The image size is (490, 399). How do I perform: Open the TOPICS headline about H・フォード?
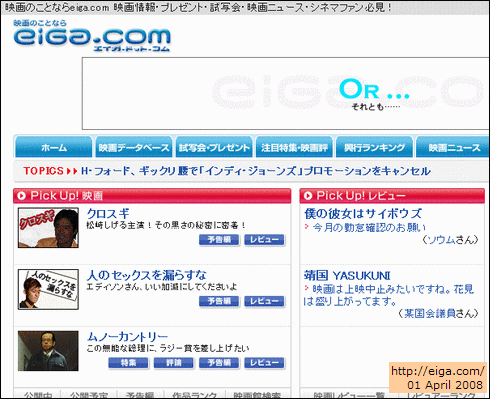256,171
